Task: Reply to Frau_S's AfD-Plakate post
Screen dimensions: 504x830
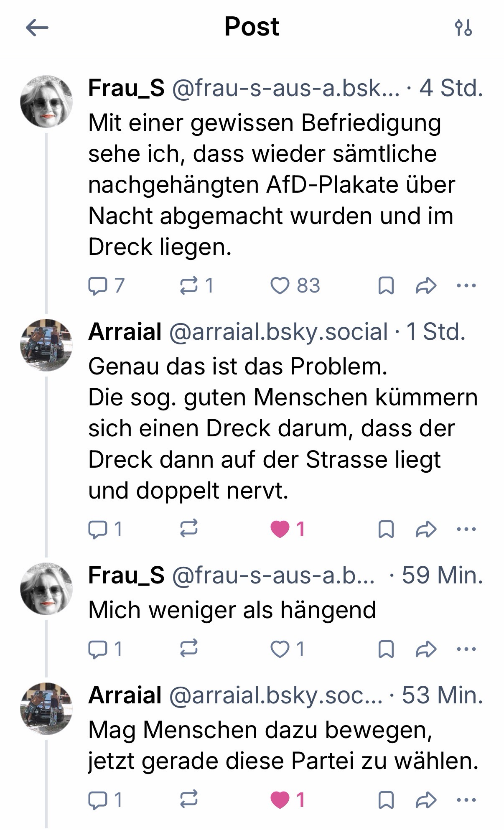Action: click(97, 286)
